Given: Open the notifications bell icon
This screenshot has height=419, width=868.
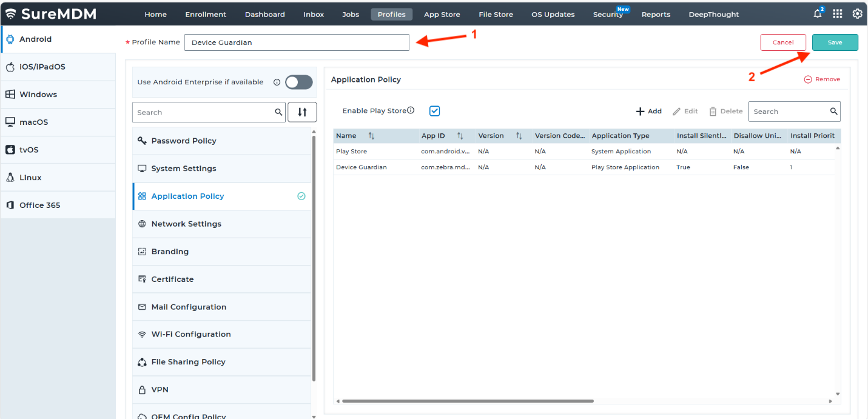Looking at the screenshot, I should (x=818, y=14).
